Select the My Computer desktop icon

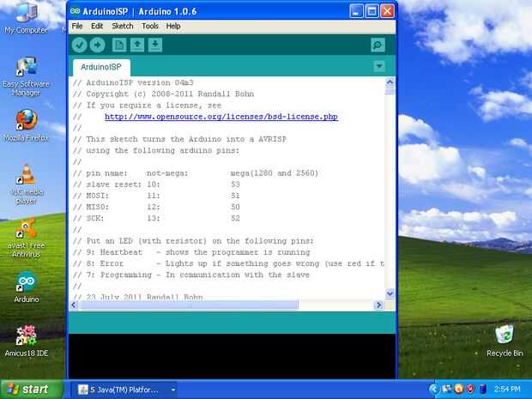26,18
